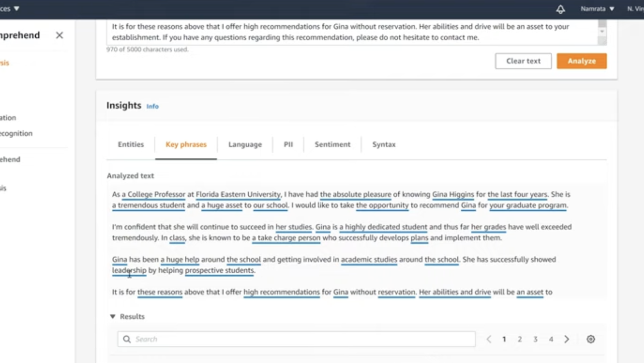Click the previous page left chevron
Viewport: 644px width, 363px height.
[x=488, y=339]
